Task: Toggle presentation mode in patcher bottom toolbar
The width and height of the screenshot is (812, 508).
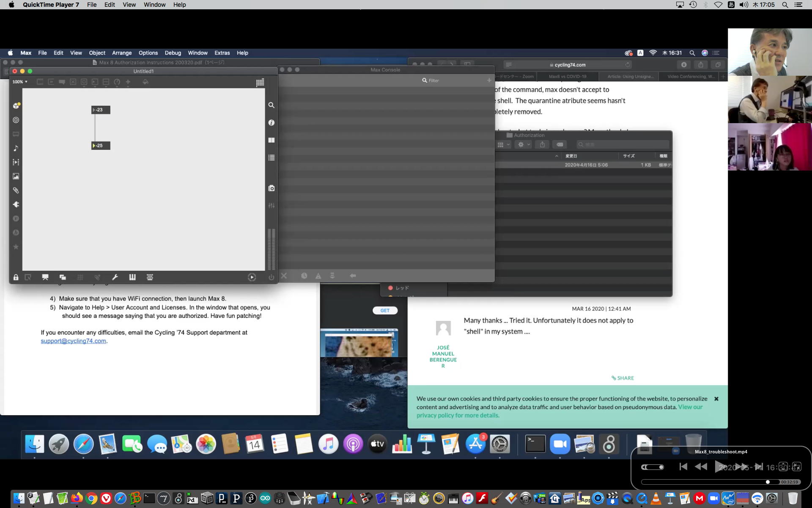Action: (x=45, y=277)
